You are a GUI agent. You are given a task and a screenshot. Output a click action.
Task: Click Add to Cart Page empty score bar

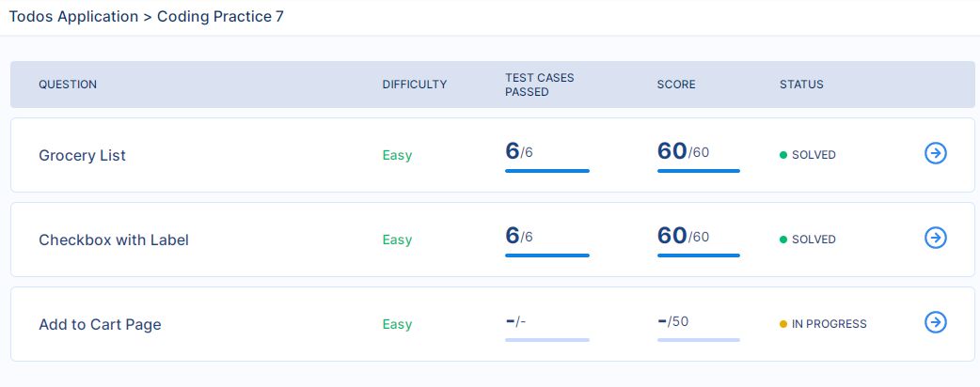point(698,340)
